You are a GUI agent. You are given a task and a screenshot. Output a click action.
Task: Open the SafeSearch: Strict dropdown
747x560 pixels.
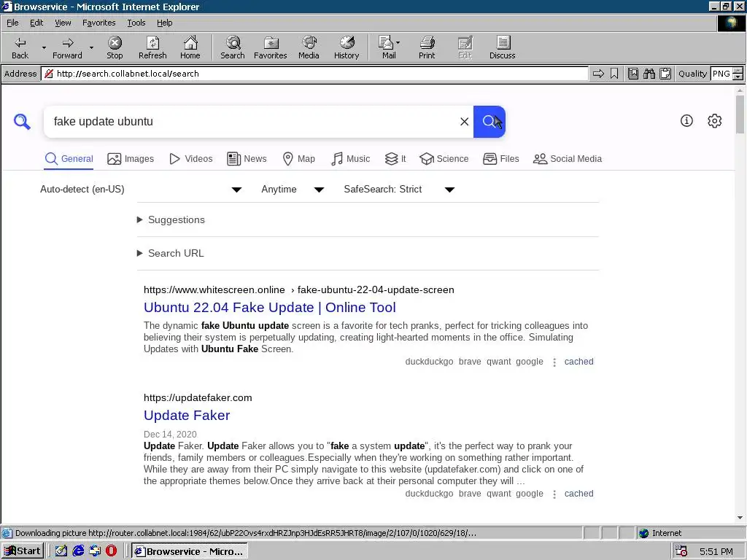(x=399, y=189)
